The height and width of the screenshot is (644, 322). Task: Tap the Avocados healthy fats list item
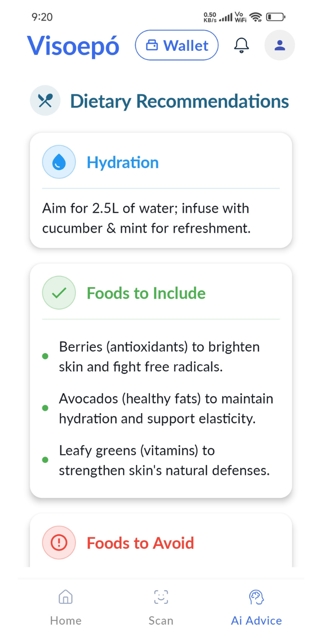(166, 408)
